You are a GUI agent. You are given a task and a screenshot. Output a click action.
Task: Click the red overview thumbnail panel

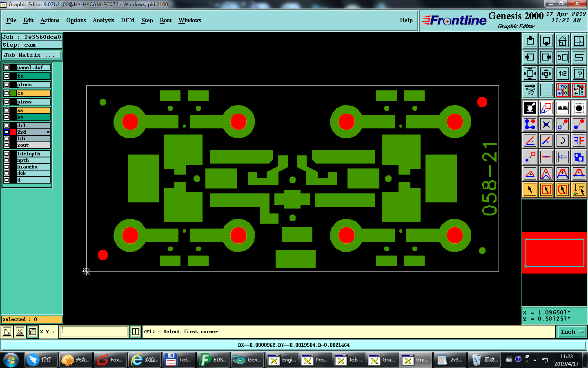click(555, 253)
